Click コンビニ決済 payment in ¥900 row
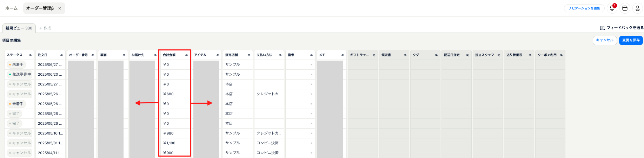 pyautogui.click(x=269, y=153)
